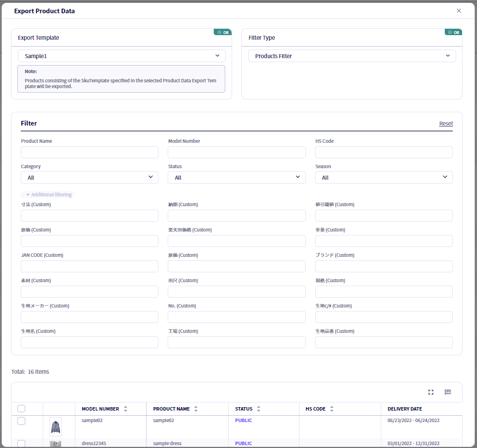
Task: Reset all filter fields
Action: tap(446, 123)
